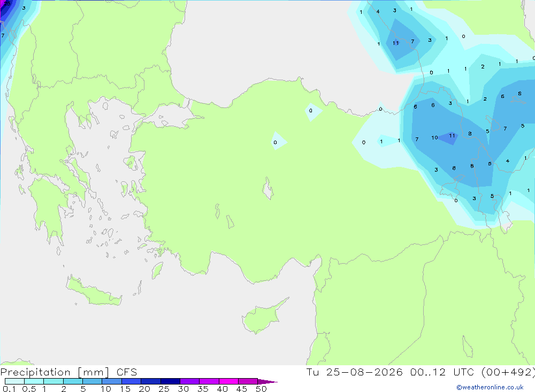Pick the magenta swatch between 40 and 45
The image size is (535, 392).
(x=228, y=381)
